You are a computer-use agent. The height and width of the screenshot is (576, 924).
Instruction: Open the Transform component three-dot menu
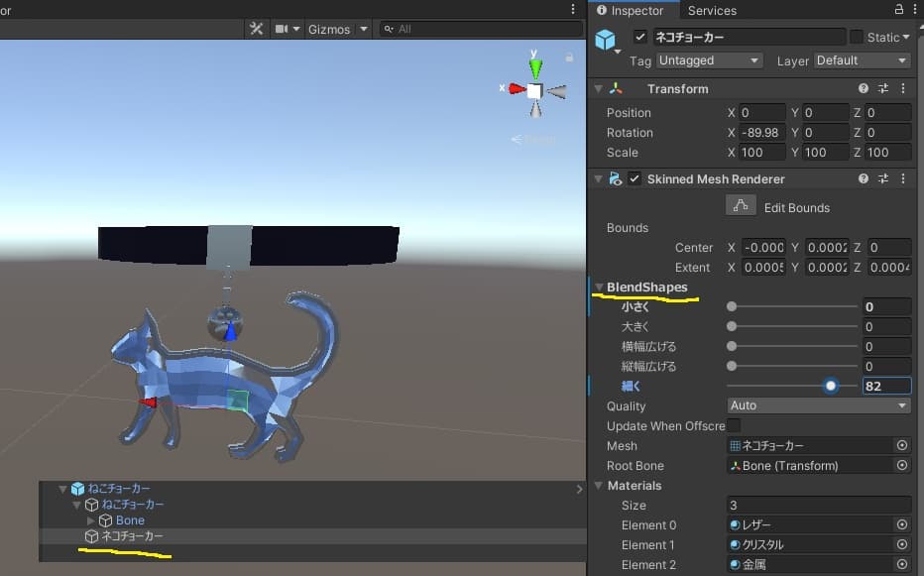click(x=902, y=89)
